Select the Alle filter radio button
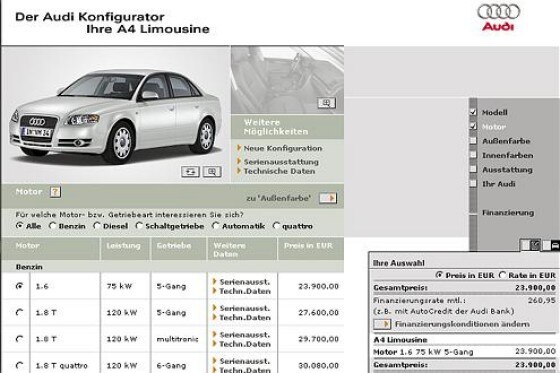Image resolution: width=560 pixels, height=373 pixels. [19, 226]
